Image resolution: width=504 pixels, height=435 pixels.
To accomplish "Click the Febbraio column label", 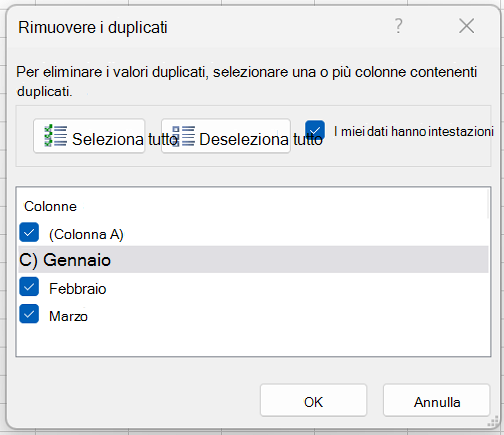I will (x=78, y=289).
